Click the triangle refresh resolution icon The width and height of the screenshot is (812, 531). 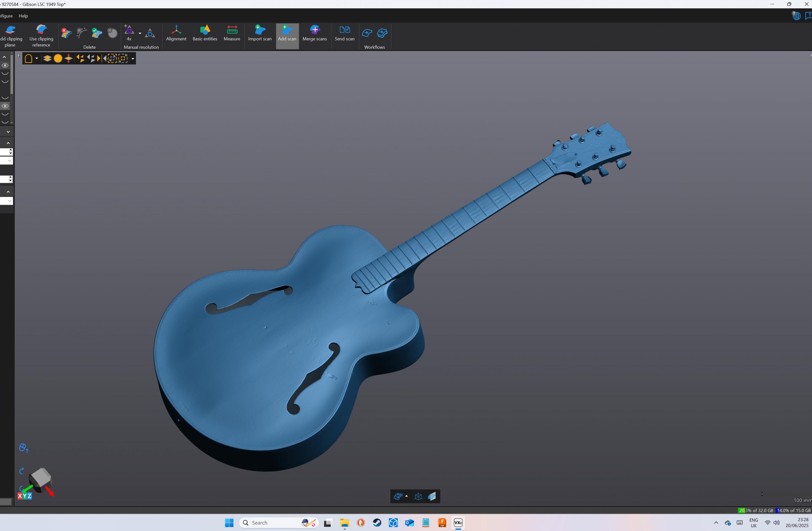150,33
